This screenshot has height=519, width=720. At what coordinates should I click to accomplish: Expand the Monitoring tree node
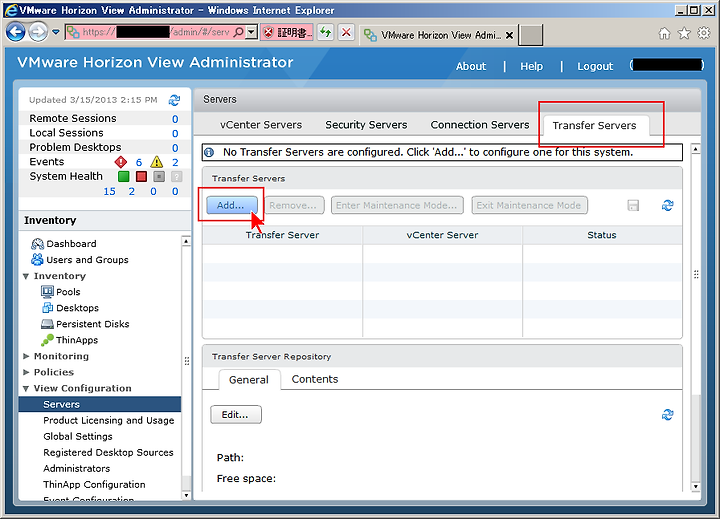tap(26, 356)
